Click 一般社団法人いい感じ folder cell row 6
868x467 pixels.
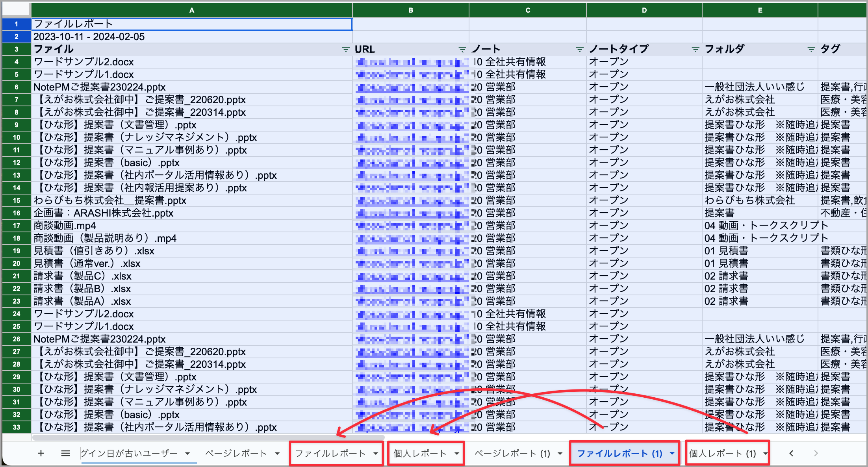tap(760, 87)
